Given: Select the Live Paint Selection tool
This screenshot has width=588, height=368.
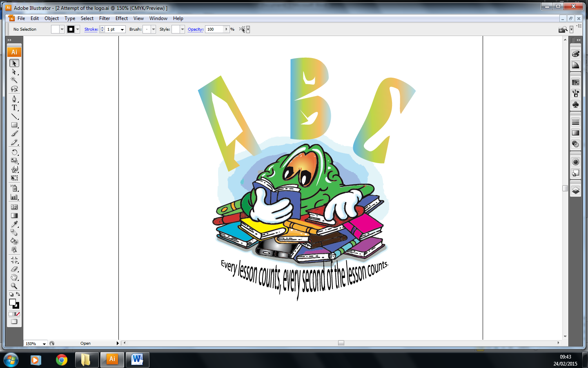Looking at the screenshot, I should tap(14, 250).
